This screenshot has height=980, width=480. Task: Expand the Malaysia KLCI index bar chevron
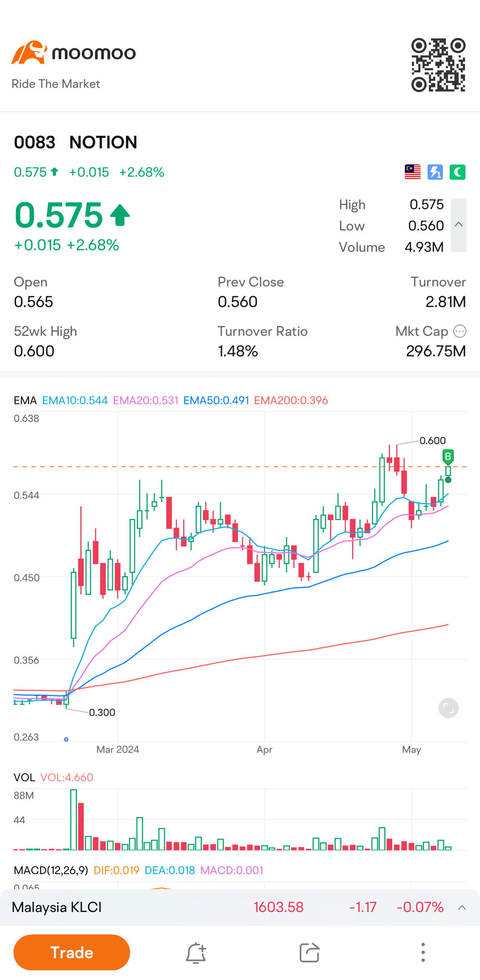point(462,908)
